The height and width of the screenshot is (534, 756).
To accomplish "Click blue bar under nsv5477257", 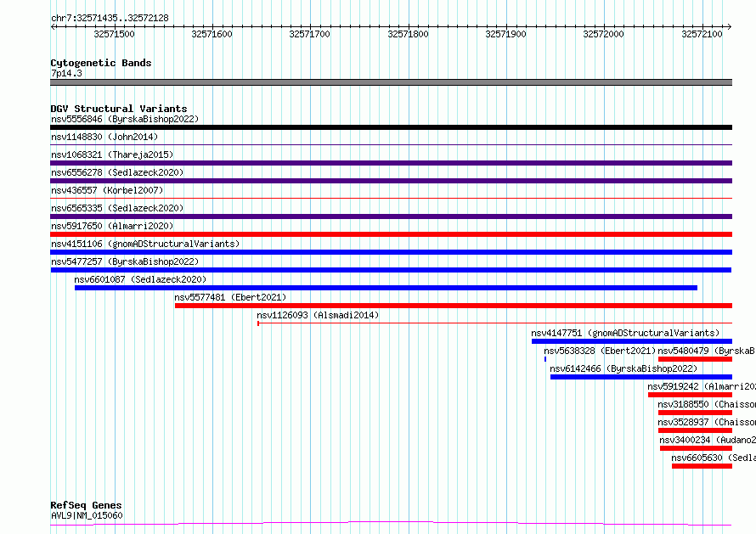I will point(391,270).
